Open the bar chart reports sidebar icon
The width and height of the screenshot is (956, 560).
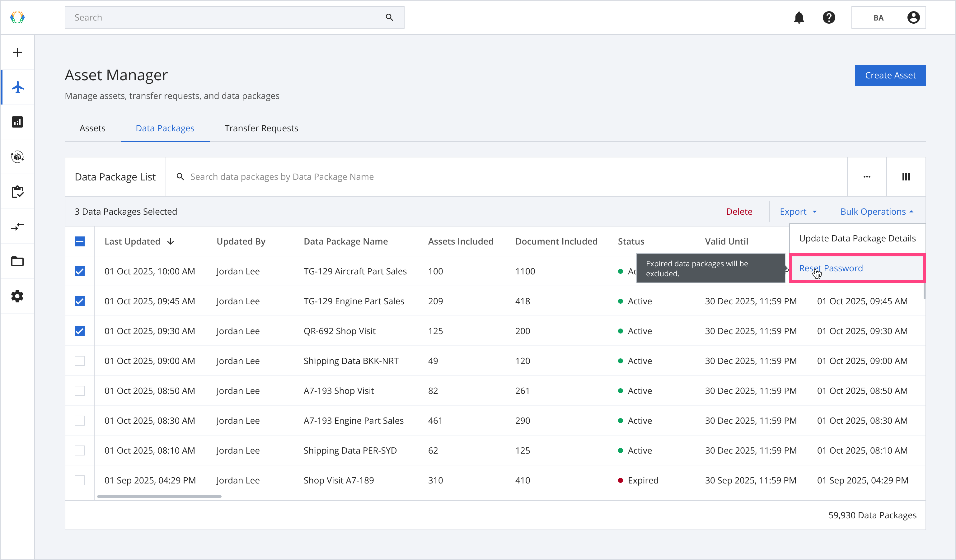click(17, 122)
